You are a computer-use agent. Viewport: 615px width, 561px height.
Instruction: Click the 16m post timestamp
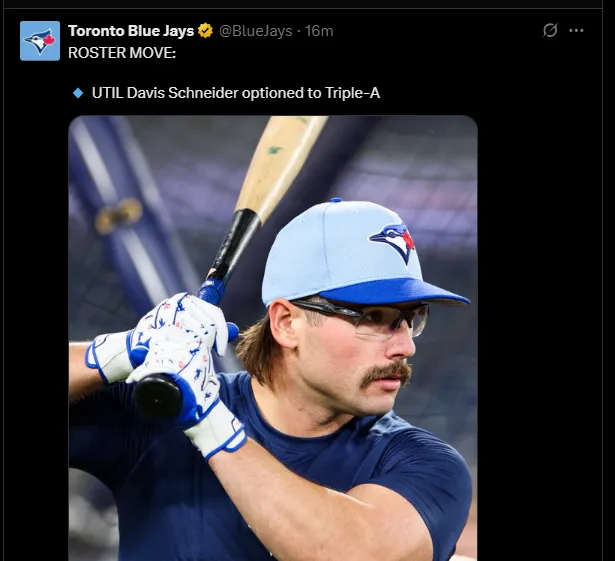pyautogui.click(x=319, y=31)
